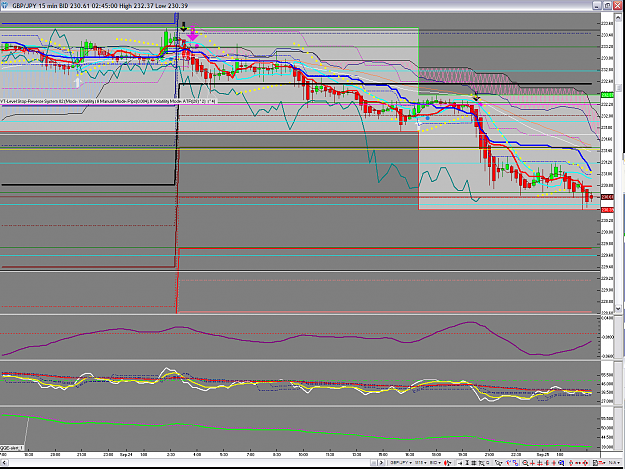The image size is (625, 469).
Task: Click the black down arrow marker near top
Action: point(183,27)
